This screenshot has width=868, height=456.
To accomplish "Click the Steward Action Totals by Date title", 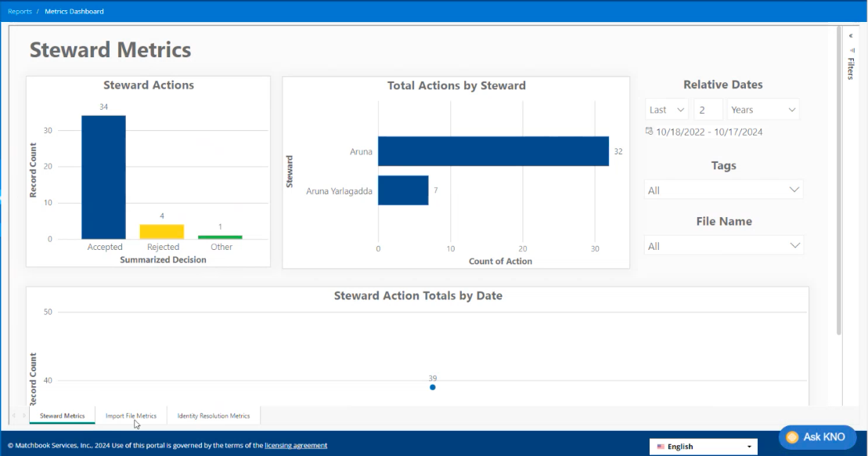I will click(x=418, y=295).
